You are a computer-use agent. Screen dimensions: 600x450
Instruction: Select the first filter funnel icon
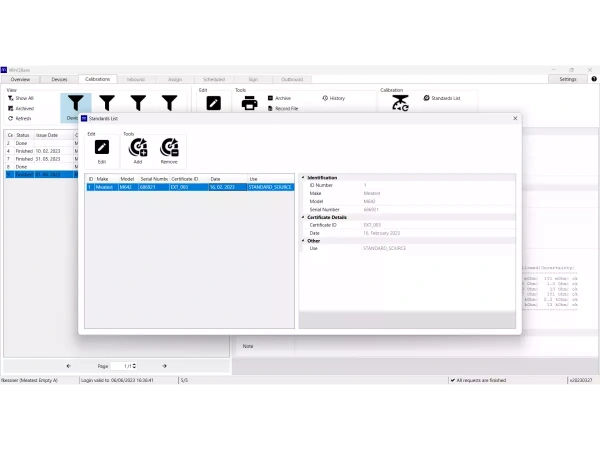point(76,103)
